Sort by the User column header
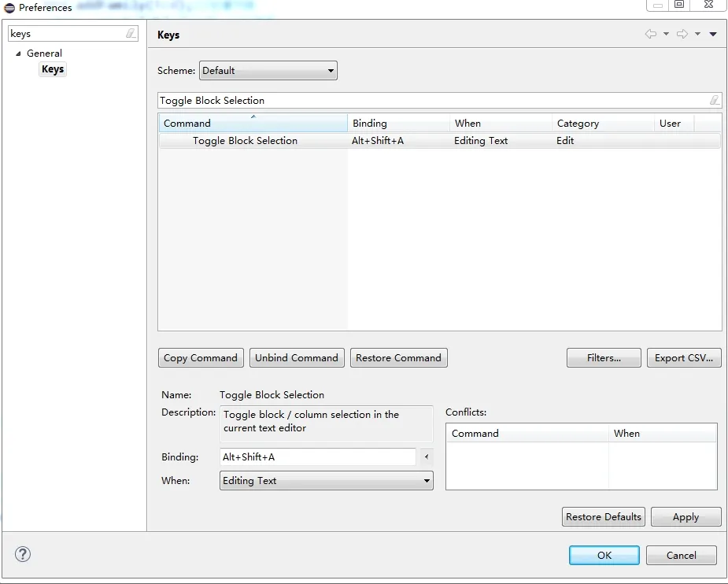 [674, 123]
